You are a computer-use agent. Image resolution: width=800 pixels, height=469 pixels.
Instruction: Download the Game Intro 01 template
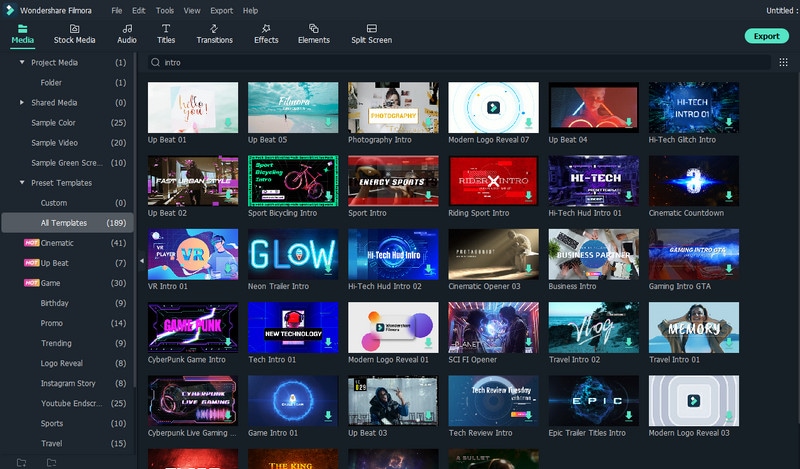coord(328,415)
